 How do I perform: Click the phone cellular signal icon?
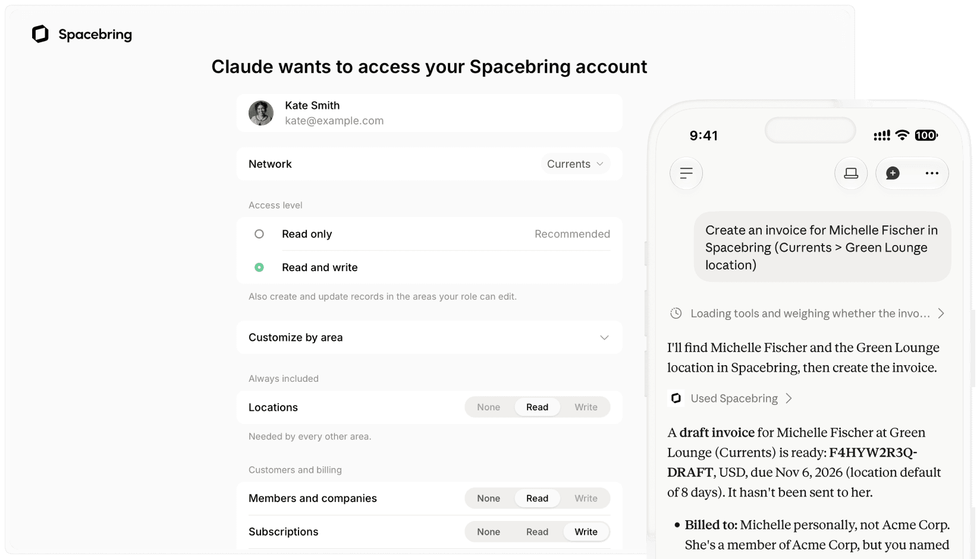pos(881,136)
